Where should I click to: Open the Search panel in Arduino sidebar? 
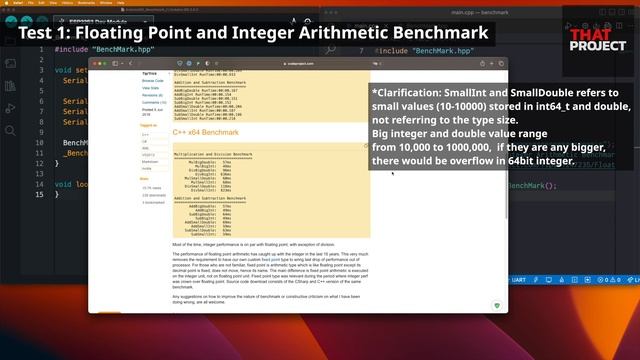(11, 131)
